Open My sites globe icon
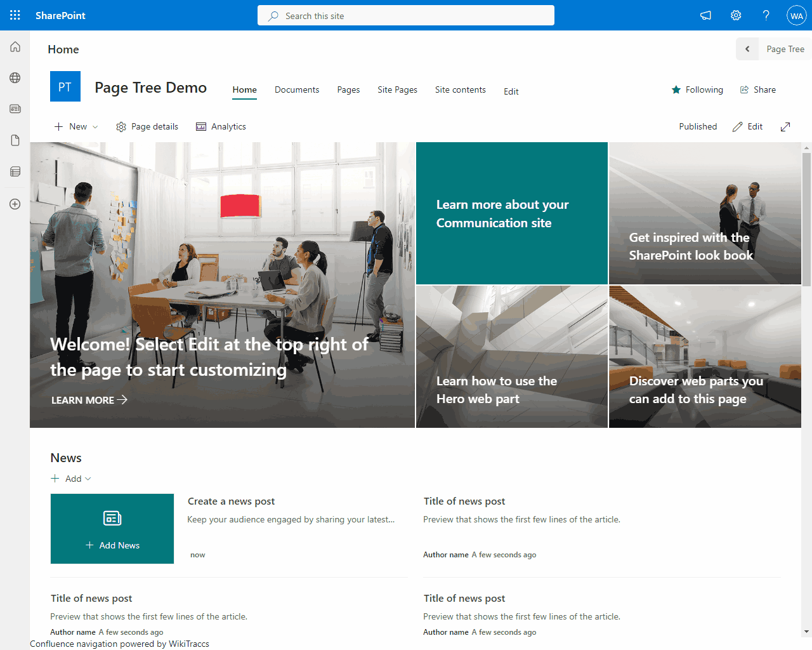The width and height of the screenshot is (812, 650). 15,77
